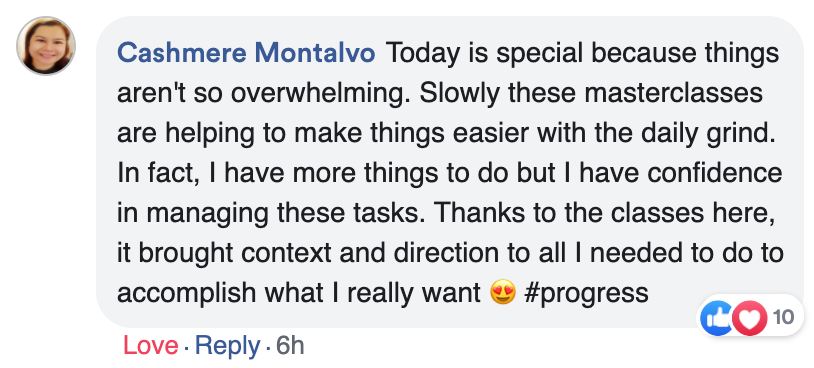Open the #progress hashtag

[x=586, y=294]
